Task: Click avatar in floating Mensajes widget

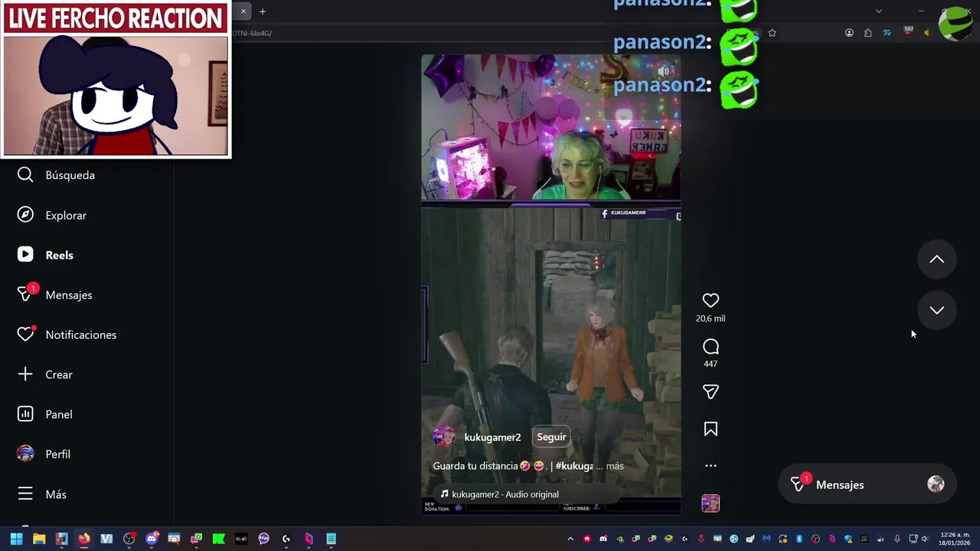Action: tap(936, 484)
